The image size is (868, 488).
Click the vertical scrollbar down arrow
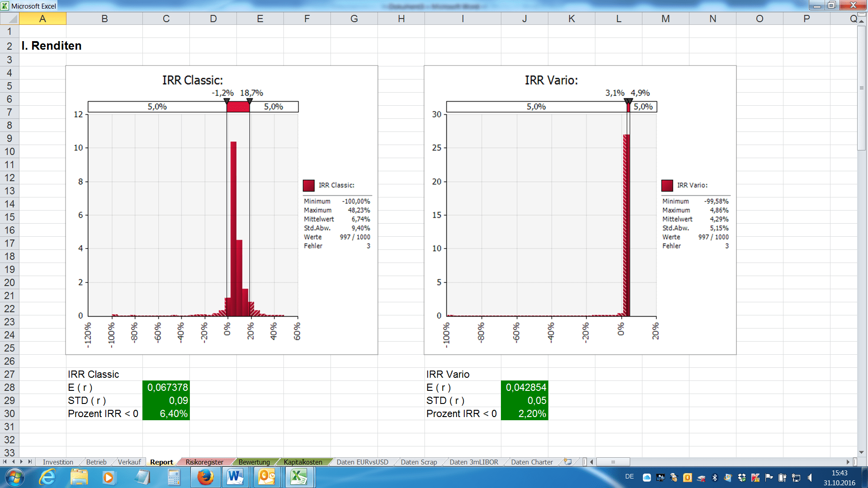coord(861,452)
